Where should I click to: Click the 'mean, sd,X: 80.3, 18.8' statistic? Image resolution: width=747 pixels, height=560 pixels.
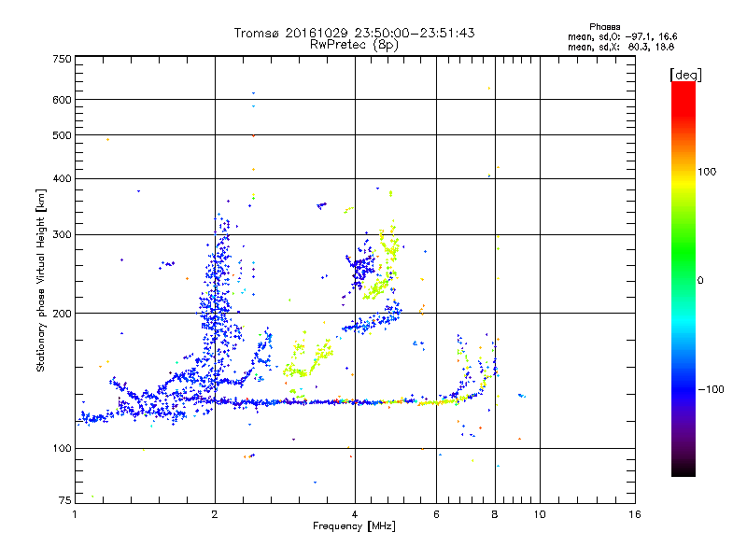tap(621, 48)
